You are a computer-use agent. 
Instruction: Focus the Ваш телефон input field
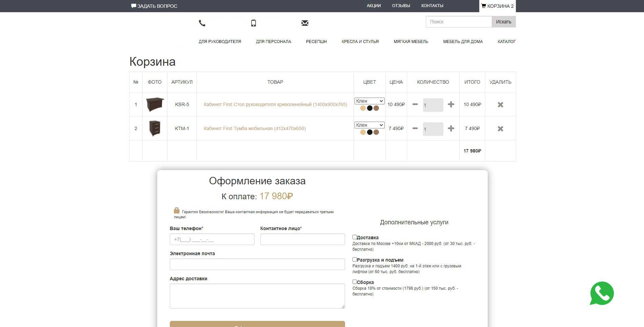click(212, 239)
